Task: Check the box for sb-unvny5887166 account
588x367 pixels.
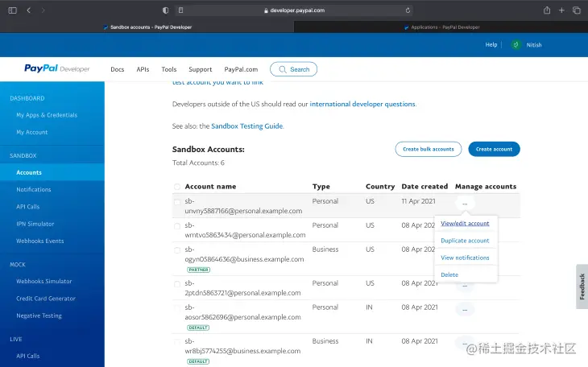Action: pos(177,202)
